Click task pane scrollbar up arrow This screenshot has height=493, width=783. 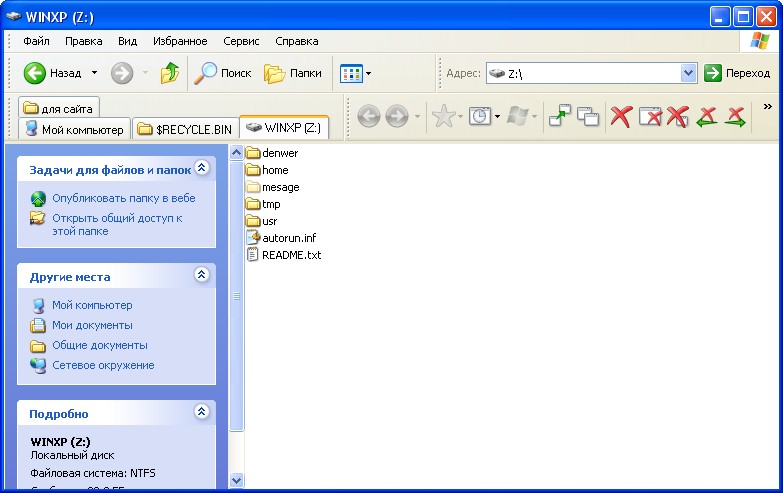[x=237, y=152]
